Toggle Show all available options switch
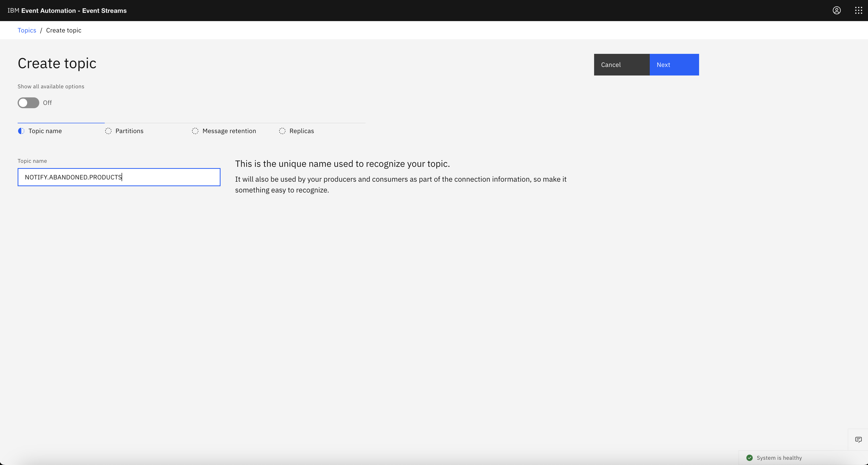 (28, 103)
